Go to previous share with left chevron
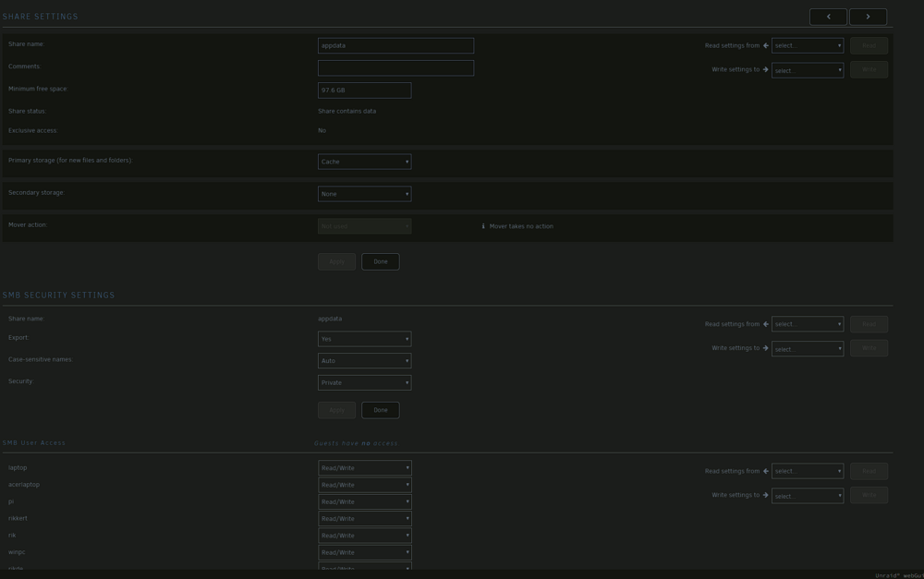This screenshot has height=579, width=924. click(x=828, y=17)
